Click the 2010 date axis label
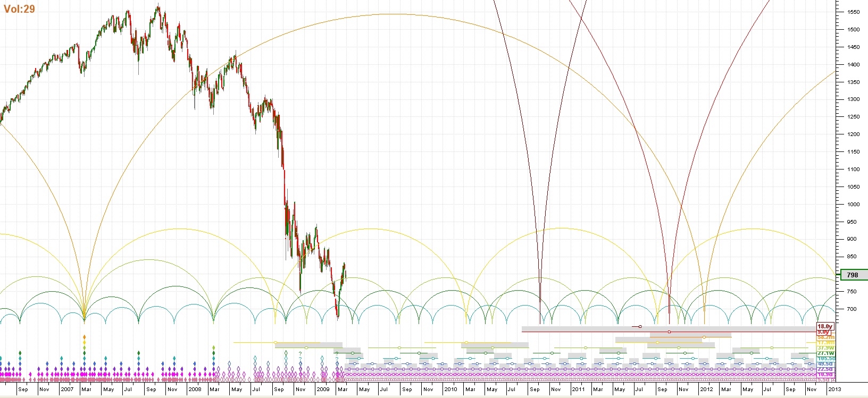The image size is (868, 398). pyautogui.click(x=450, y=389)
